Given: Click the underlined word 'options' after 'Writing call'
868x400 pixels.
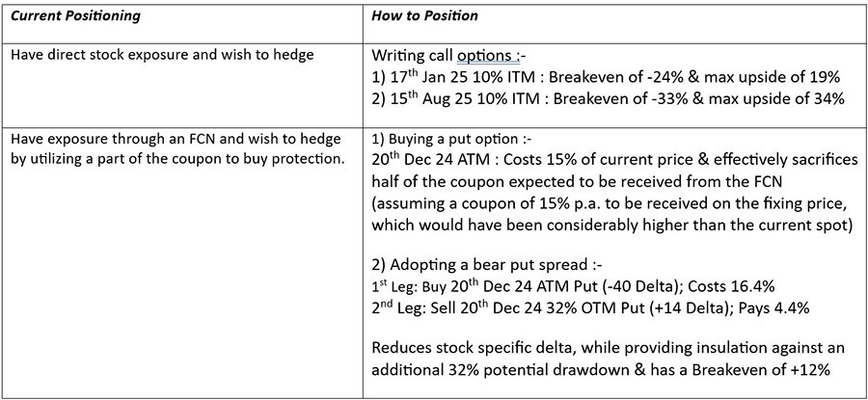Looking at the screenshot, I should pos(486,56).
